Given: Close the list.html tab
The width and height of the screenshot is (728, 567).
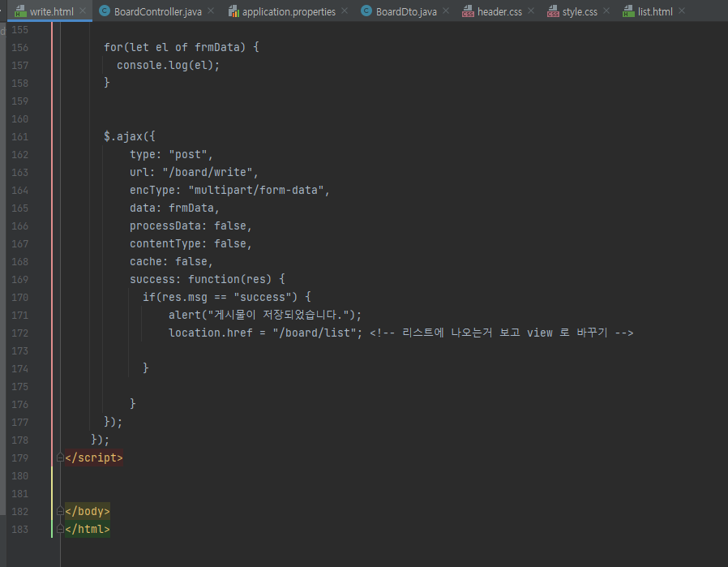Looking at the screenshot, I should click(x=682, y=11).
